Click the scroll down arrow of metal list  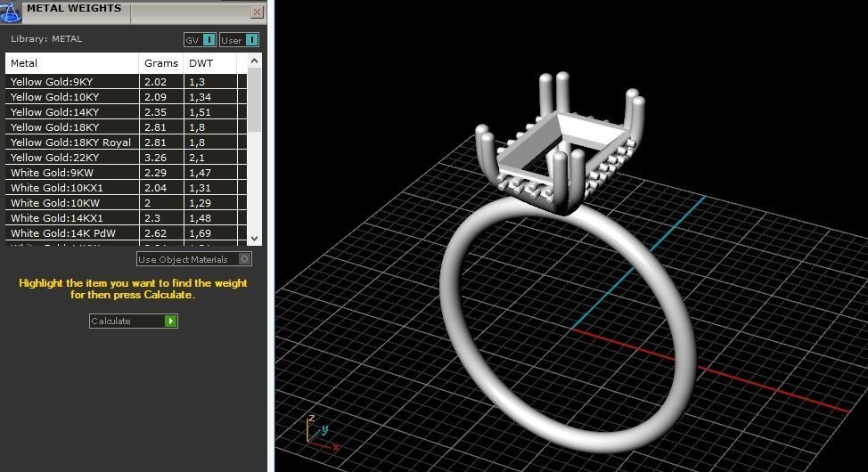pyautogui.click(x=254, y=239)
